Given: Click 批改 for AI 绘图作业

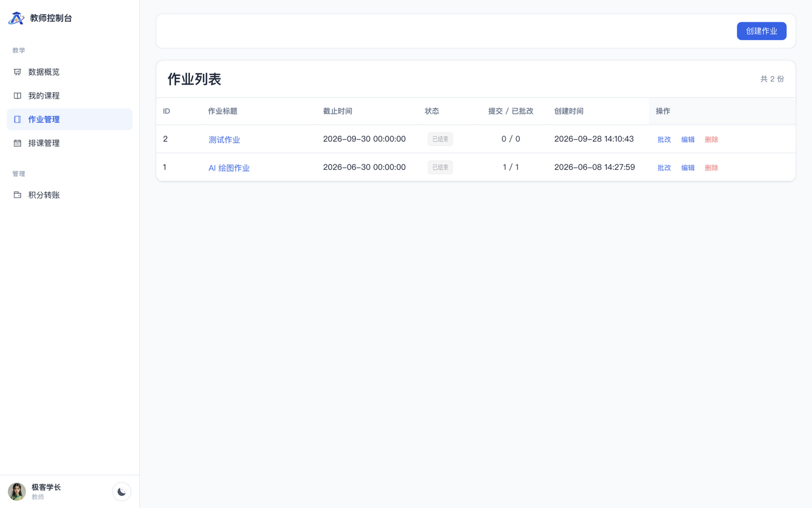Looking at the screenshot, I should [664, 168].
